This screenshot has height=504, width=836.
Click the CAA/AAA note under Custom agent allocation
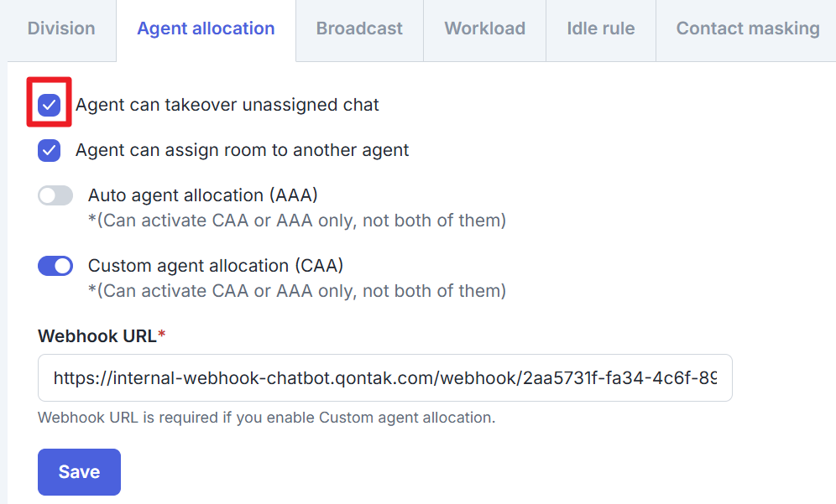point(297,291)
